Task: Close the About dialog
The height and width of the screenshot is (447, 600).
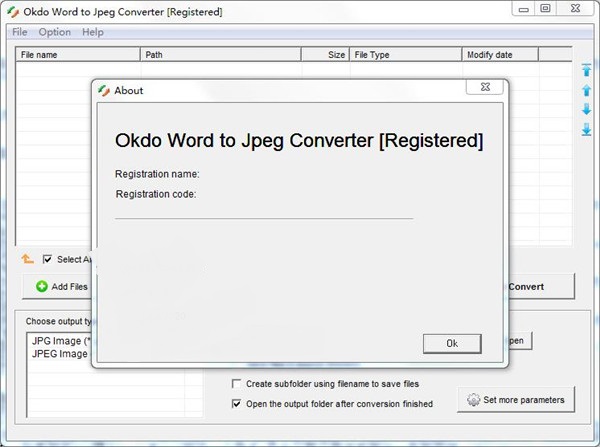Action: pyautogui.click(x=485, y=87)
